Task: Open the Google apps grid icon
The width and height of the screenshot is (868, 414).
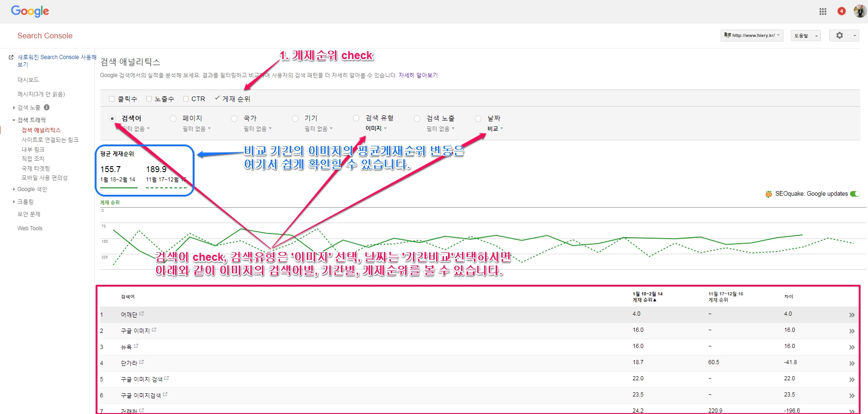Action: tap(823, 12)
